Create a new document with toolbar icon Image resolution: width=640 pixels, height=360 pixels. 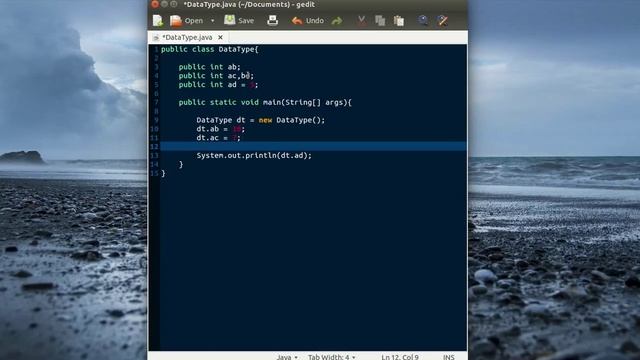point(158,20)
